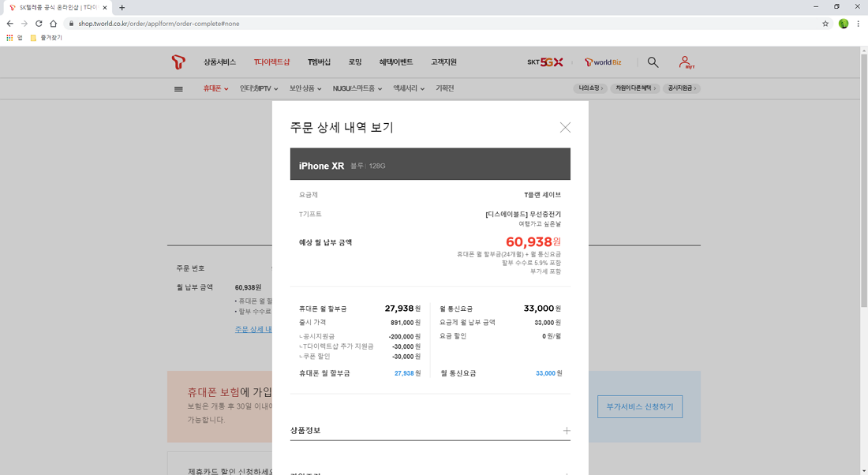868x475 pixels.
Task: Click the 891,000 원 출시 가격 value
Action: coord(406,323)
